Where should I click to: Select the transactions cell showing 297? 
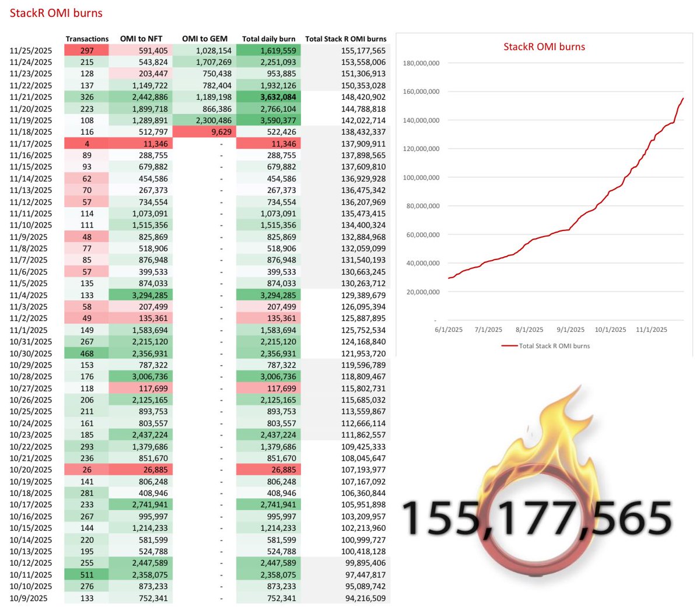87,51
